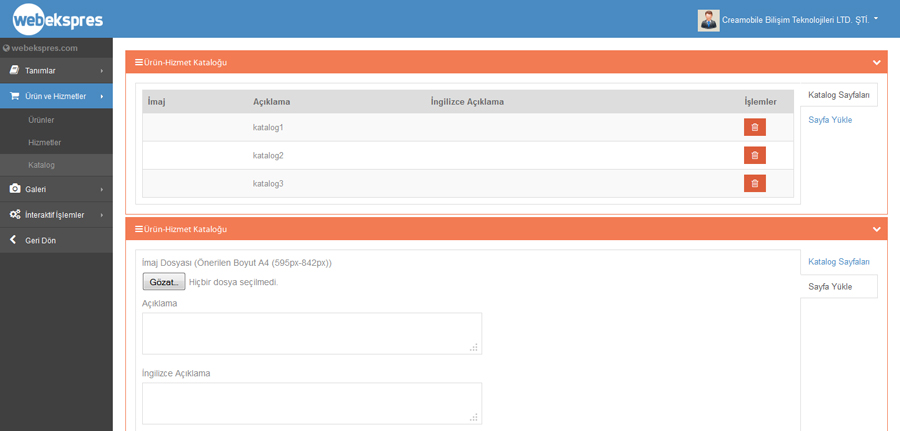This screenshot has height=431, width=900.
Task: Collapse the first Ürün-Hizmet Kataloğu panel
Action: (x=877, y=62)
